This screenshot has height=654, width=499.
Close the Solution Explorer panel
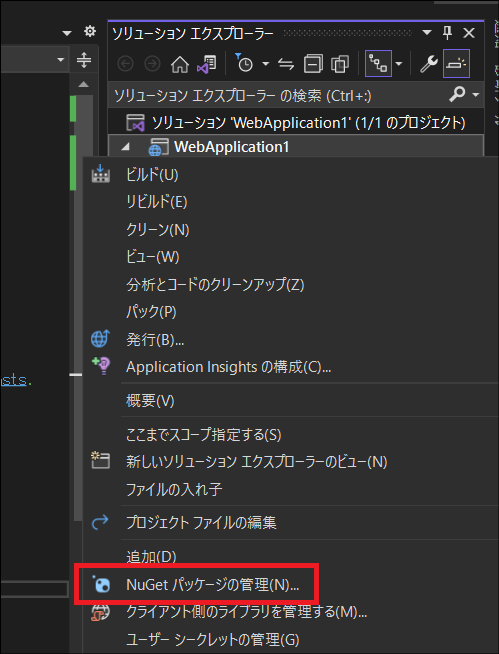469,33
